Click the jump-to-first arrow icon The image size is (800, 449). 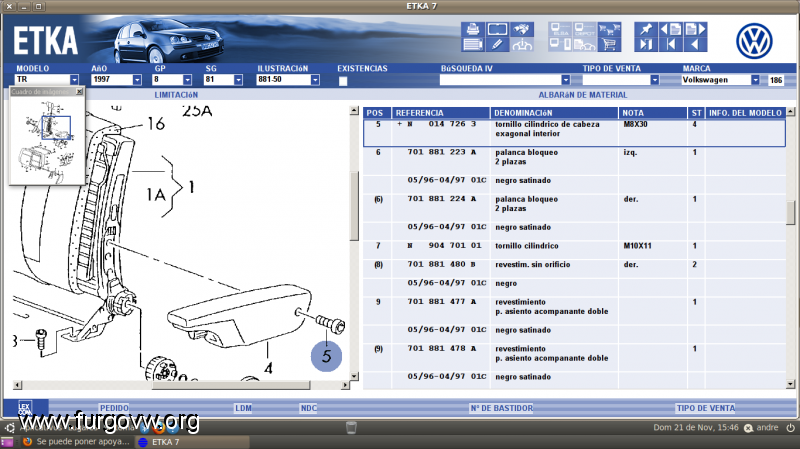pyautogui.click(x=670, y=45)
